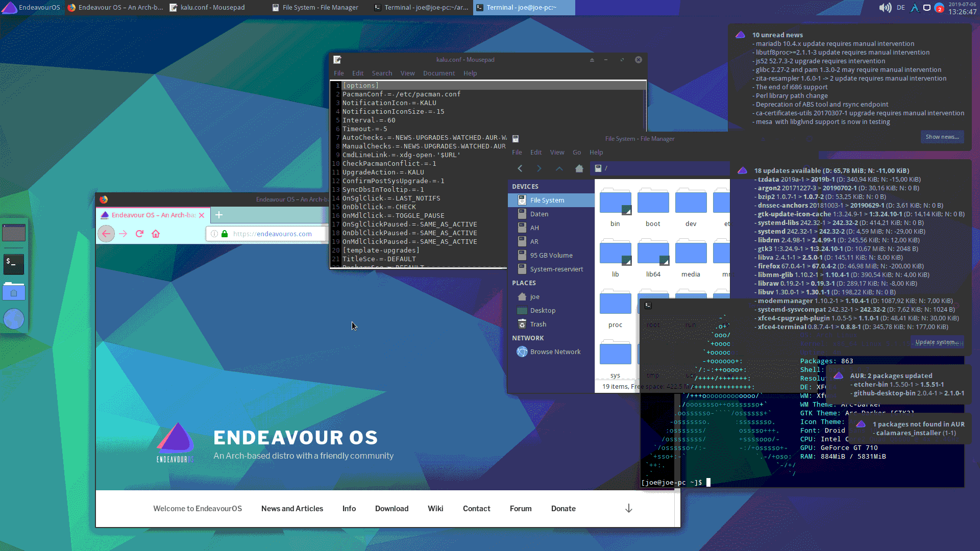Open the View menu in File Manager
The width and height of the screenshot is (980, 551).
pyautogui.click(x=557, y=152)
